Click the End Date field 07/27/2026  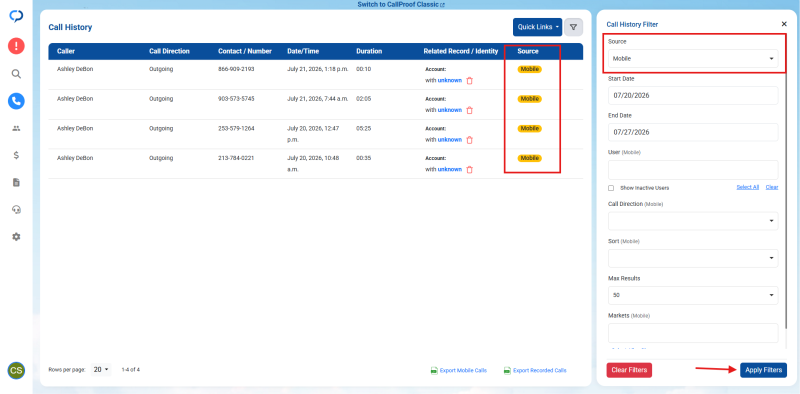coord(693,132)
